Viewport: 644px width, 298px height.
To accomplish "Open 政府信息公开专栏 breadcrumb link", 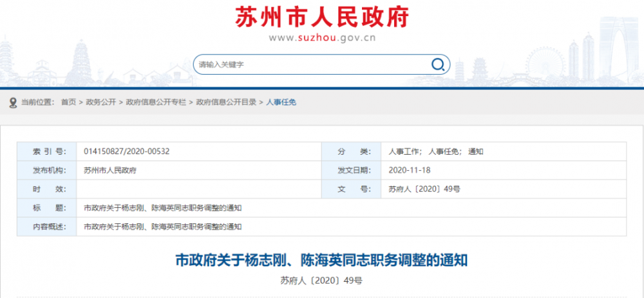I will (156, 102).
